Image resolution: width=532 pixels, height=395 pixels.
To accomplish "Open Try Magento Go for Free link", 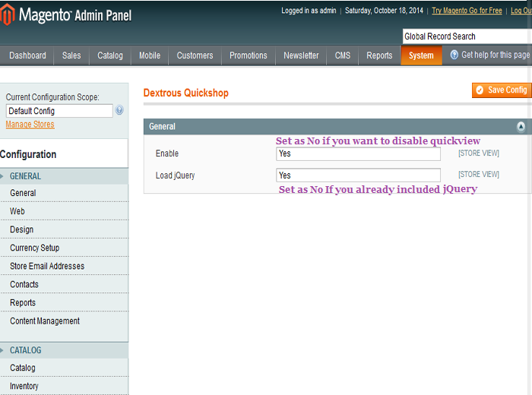I will (467, 11).
